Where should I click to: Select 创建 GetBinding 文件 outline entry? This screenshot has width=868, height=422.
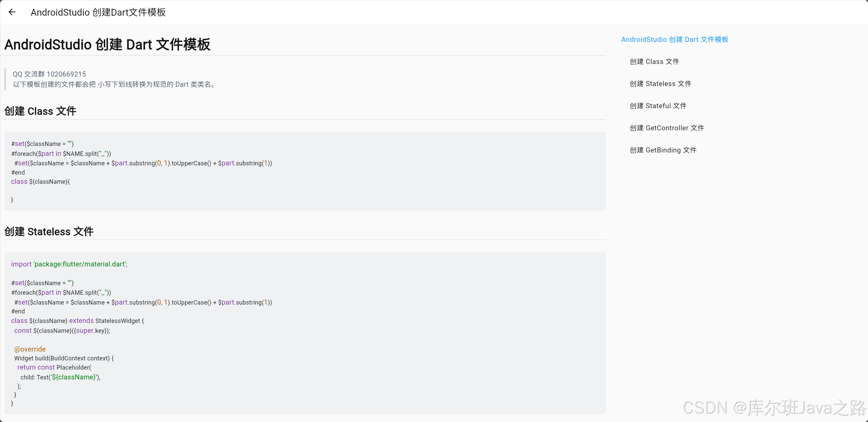(663, 150)
